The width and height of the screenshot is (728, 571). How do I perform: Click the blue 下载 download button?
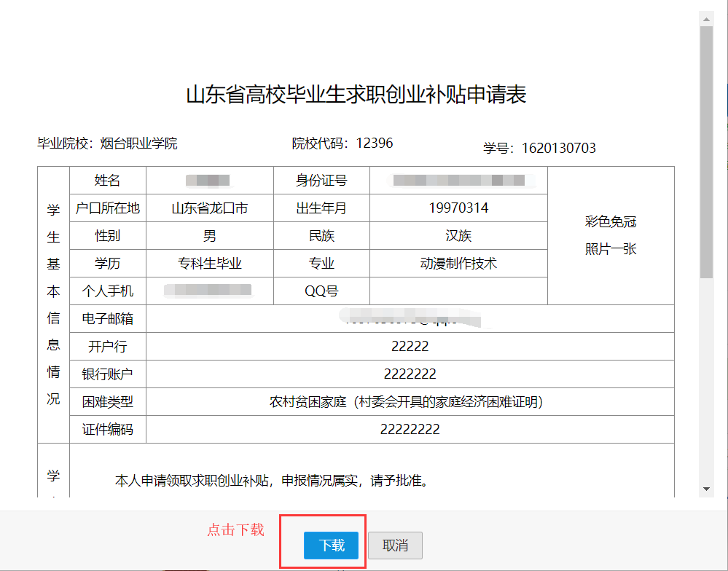(x=332, y=545)
